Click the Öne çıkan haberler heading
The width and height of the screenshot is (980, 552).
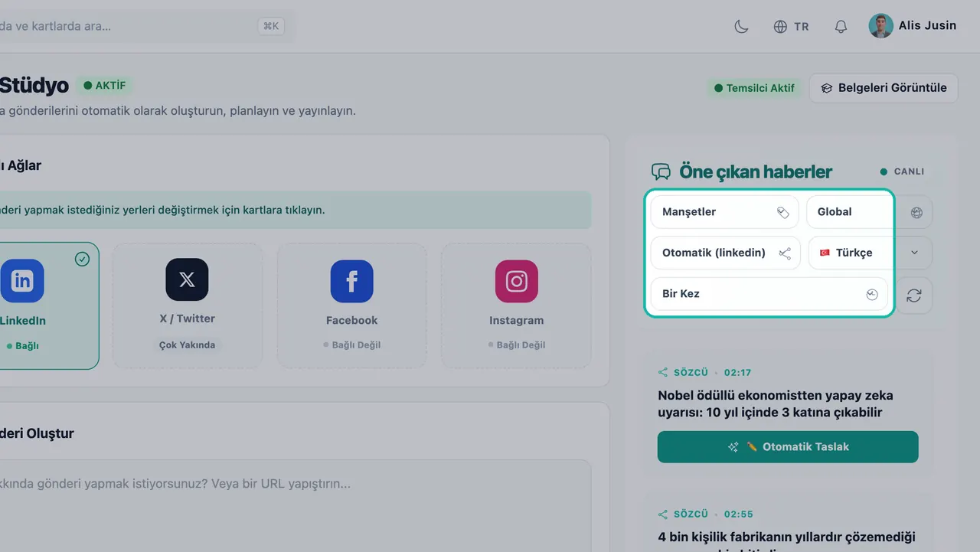click(756, 171)
